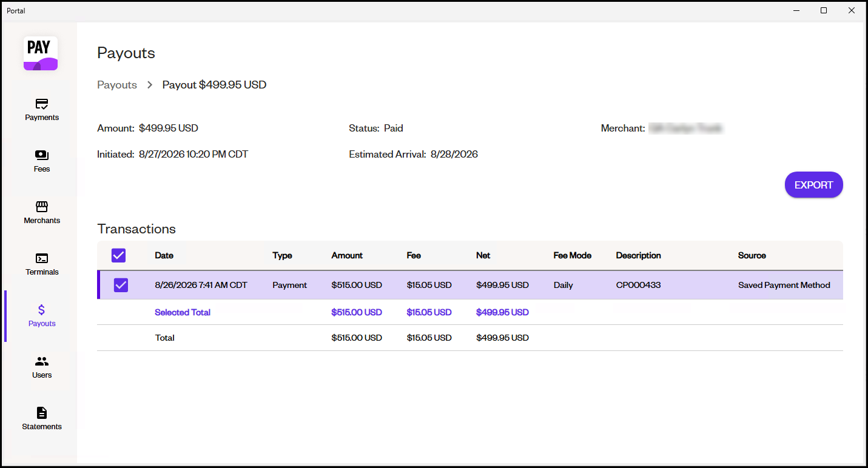Click the Source column header
Image resolution: width=868 pixels, height=468 pixels.
pos(752,255)
